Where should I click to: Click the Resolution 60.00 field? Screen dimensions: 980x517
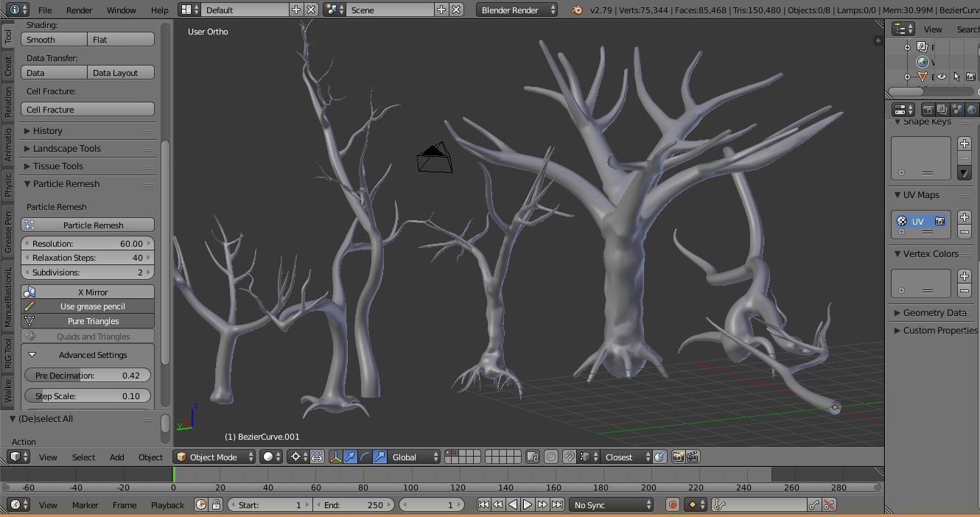point(88,243)
